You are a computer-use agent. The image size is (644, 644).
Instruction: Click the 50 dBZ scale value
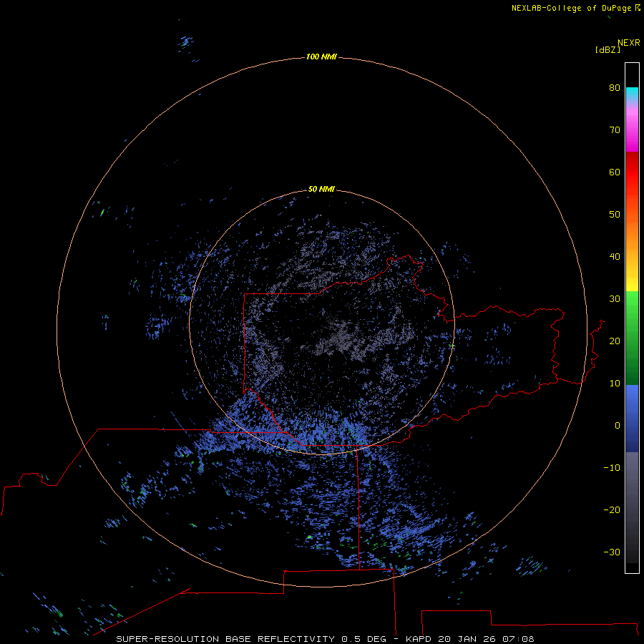[x=615, y=215]
